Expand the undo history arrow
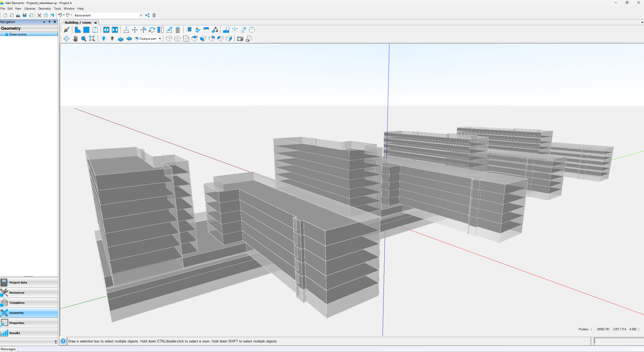Viewport: 644px width, 352px height. tap(64, 15)
